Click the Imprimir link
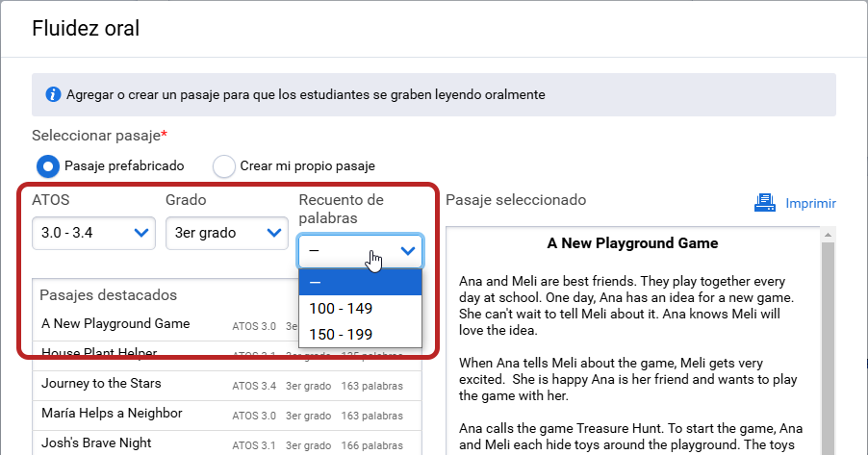 [x=810, y=204]
